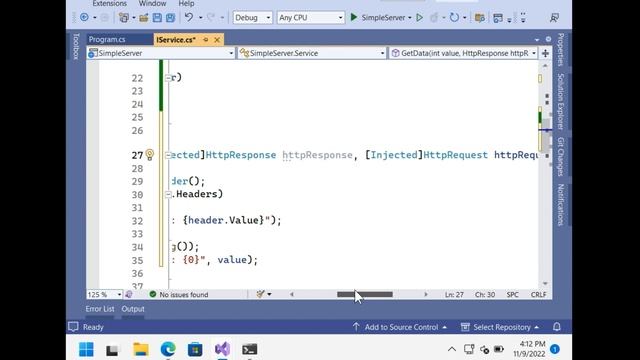
Task: Open the Window menu
Action: pos(152,4)
